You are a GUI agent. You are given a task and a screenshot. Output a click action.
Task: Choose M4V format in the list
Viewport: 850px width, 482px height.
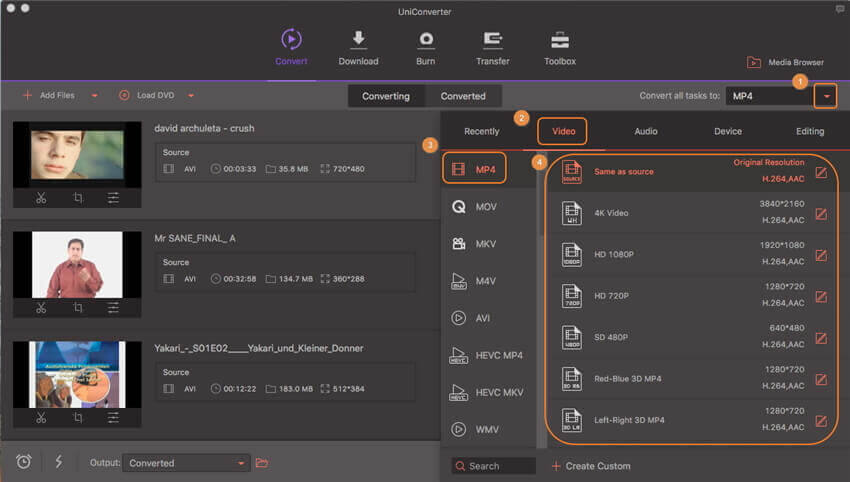pos(474,281)
